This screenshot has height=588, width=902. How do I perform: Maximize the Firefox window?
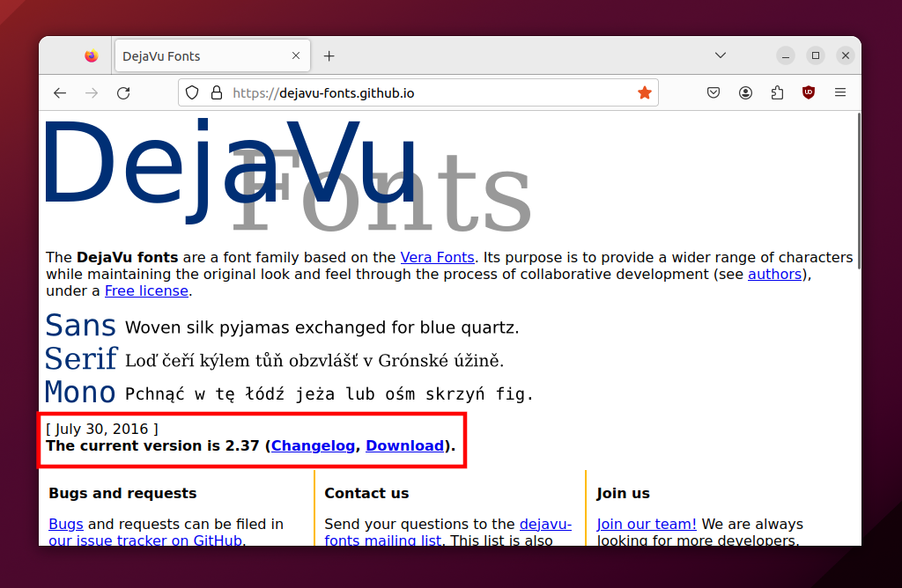pos(815,55)
